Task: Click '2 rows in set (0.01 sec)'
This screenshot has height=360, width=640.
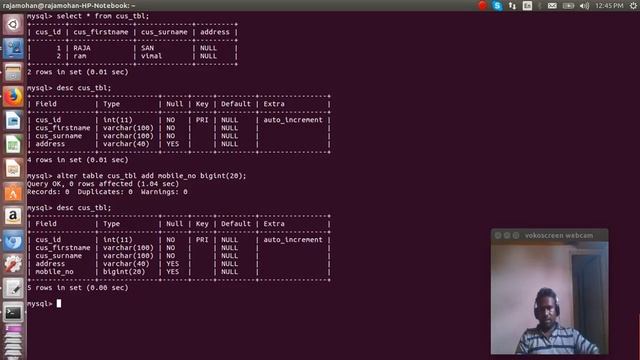Action: pyautogui.click(x=78, y=72)
